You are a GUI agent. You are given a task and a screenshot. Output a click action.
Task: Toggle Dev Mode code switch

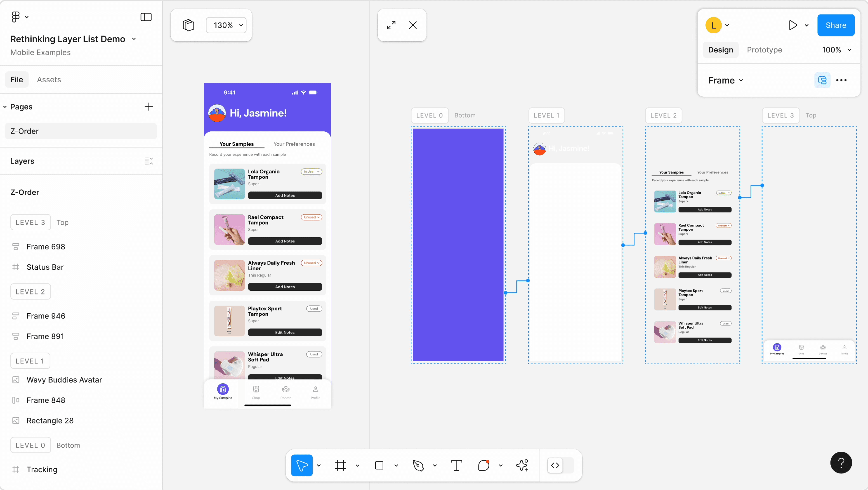click(560, 465)
